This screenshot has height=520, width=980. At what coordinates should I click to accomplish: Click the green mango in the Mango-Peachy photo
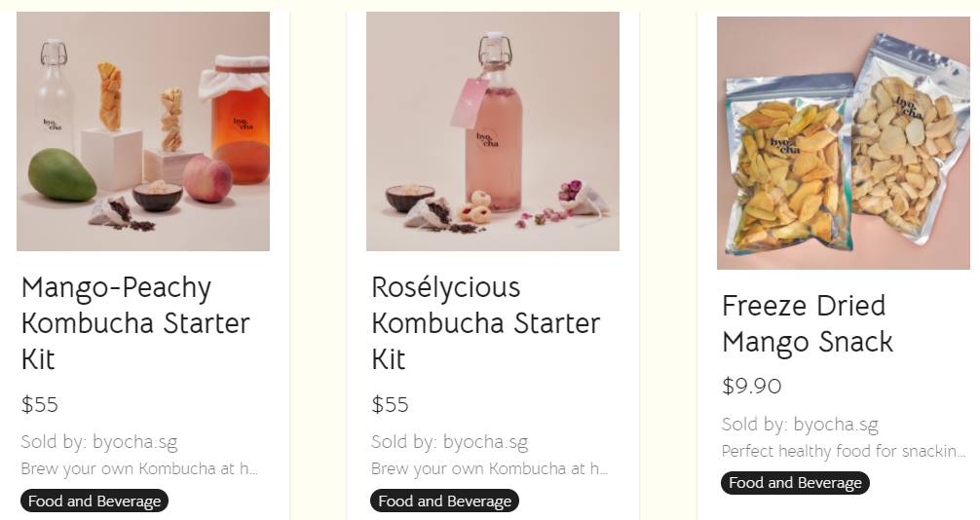61,175
